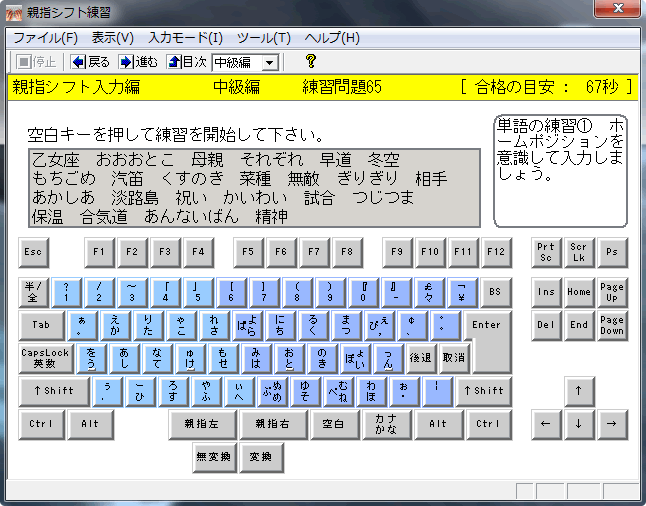Click the 進む (forward) arrow toolbar button
This screenshot has width=646, height=506.
tap(138, 62)
